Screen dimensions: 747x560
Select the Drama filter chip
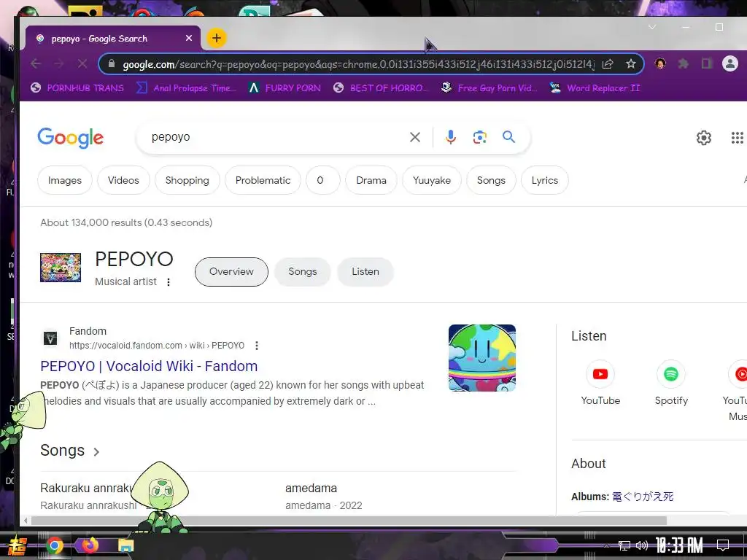371,181
